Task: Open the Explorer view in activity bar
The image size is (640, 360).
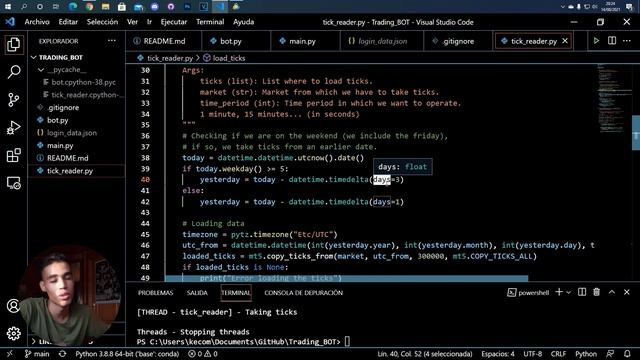Action: [x=13, y=44]
